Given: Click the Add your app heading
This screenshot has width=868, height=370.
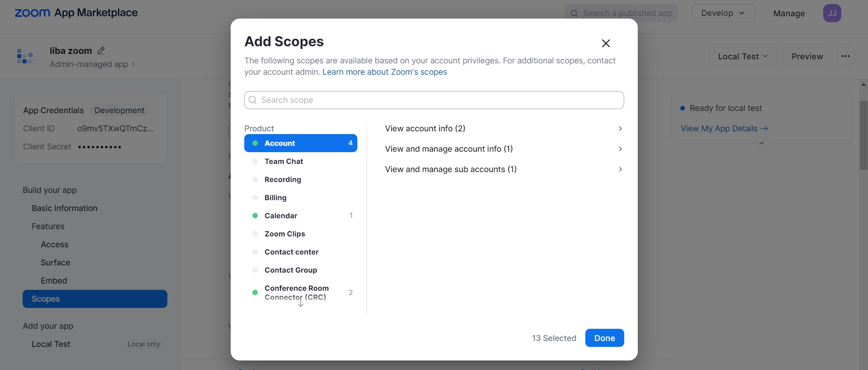Looking at the screenshot, I should click(48, 326).
